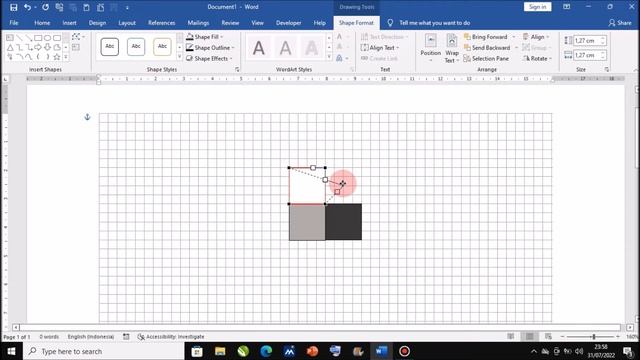Screen dimensions: 640x360
Task: Click the Share button
Action: [620, 23]
